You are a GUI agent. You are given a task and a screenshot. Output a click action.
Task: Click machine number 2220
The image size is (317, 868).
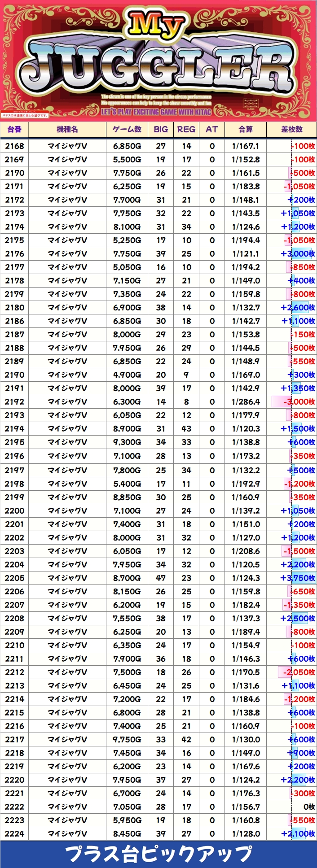(14, 780)
